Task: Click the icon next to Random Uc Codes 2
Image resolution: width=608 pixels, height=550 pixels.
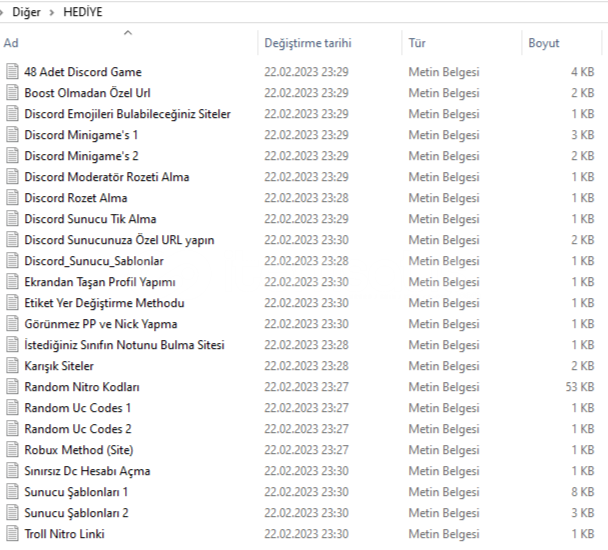Action: tap(12, 429)
